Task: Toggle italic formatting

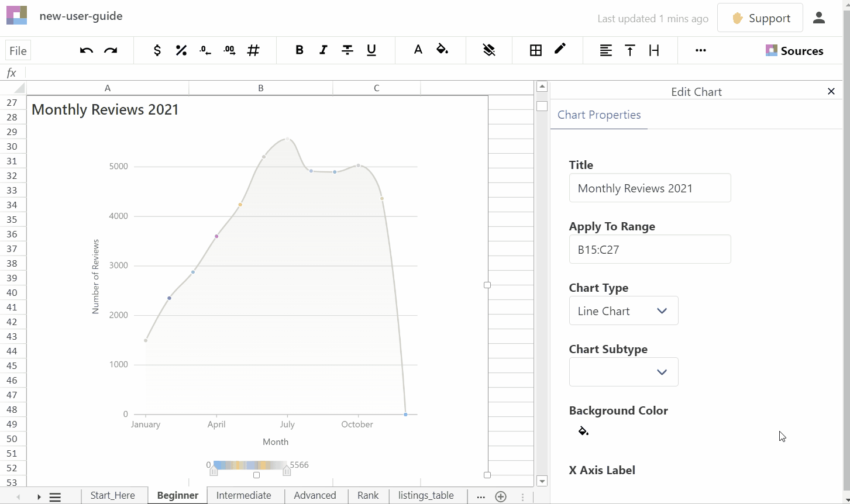Action: (x=323, y=50)
